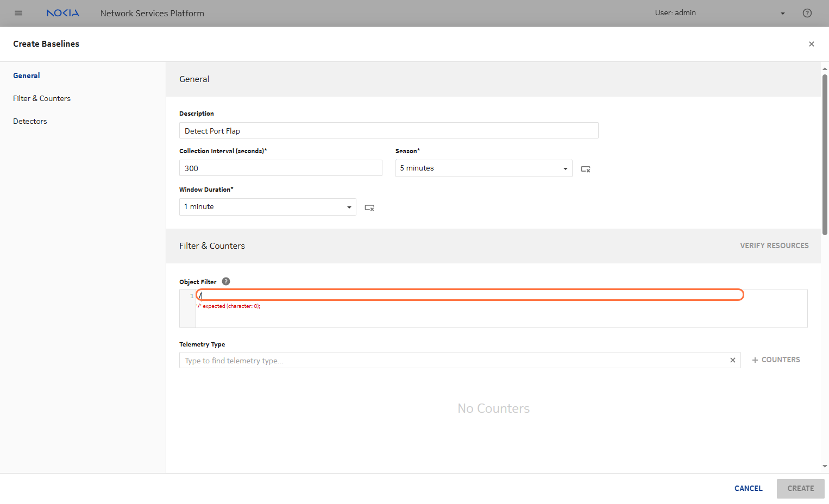829x504 pixels.
Task: Expand the Season dropdown
Action: coord(565,168)
